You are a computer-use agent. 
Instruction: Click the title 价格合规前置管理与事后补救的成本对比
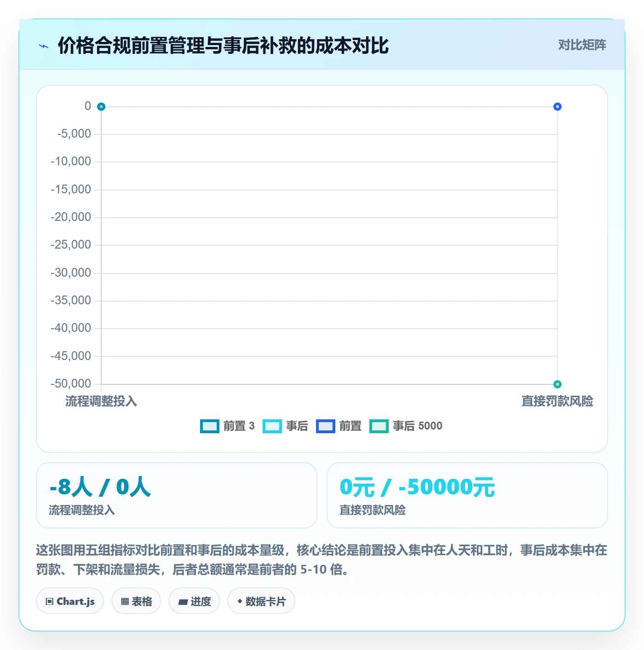[x=223, y=46]
